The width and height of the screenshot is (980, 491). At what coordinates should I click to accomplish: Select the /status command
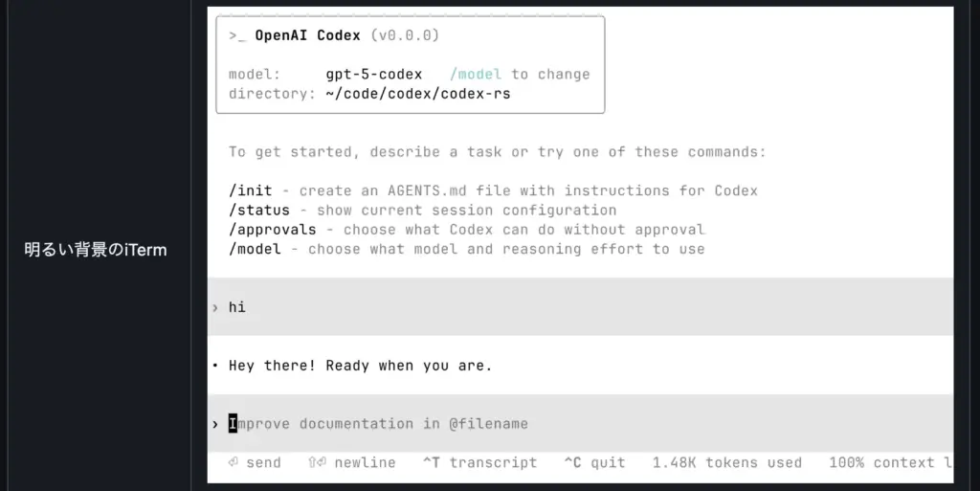tap(259, 210)
